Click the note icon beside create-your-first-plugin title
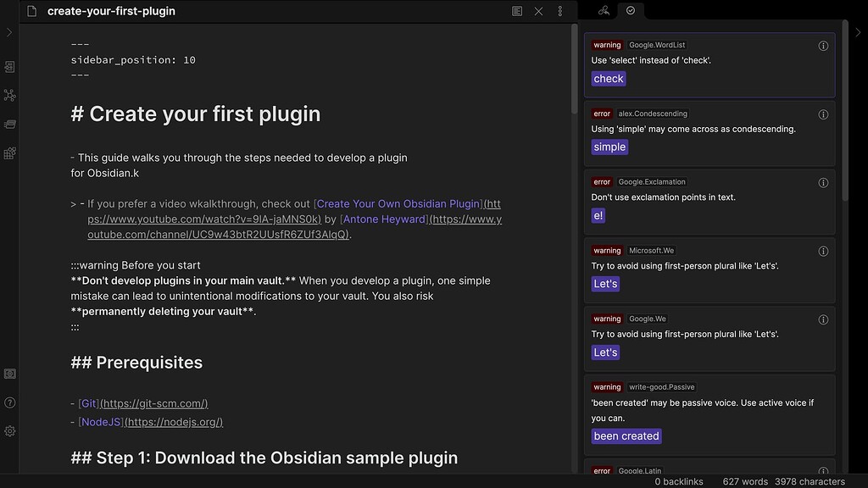Viewport: 868px width, 488px height. 31,11
